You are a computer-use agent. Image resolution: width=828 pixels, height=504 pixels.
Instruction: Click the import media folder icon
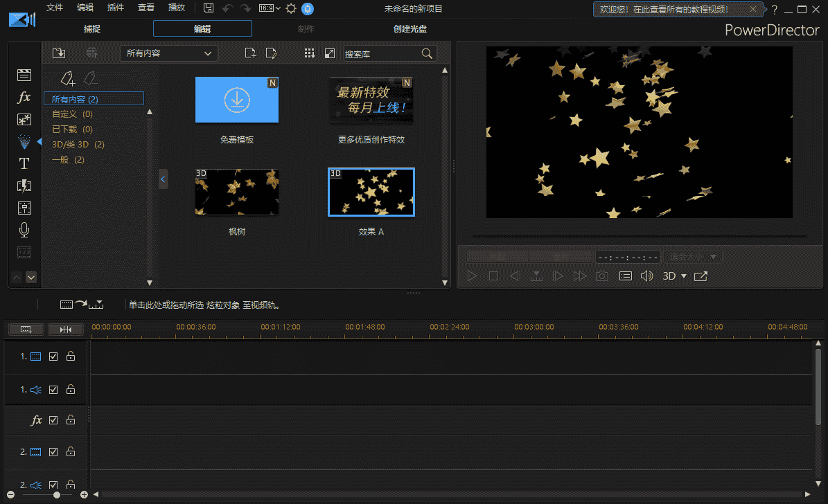coord(59,53)
